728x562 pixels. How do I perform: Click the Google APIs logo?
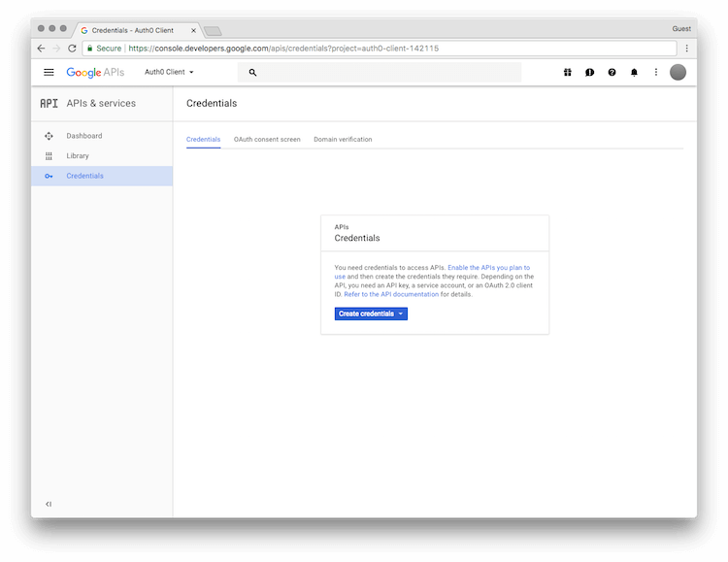(95, 73)
